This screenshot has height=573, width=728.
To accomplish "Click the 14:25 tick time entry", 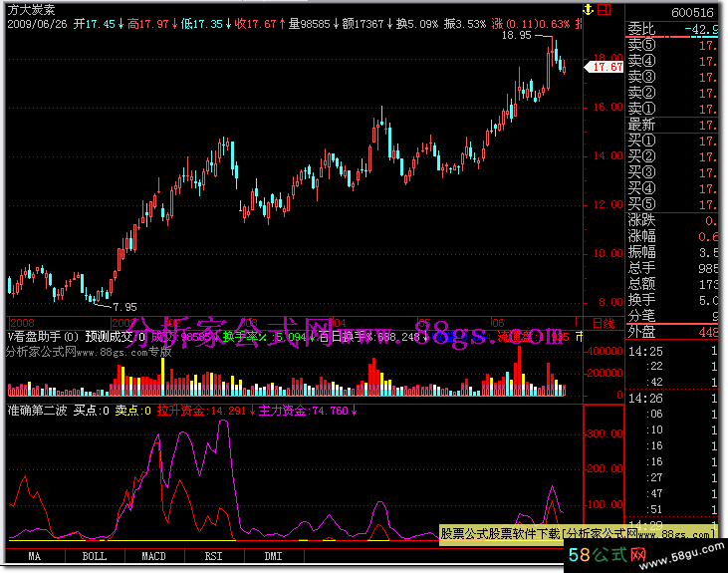I will click(x=645, y=352).
